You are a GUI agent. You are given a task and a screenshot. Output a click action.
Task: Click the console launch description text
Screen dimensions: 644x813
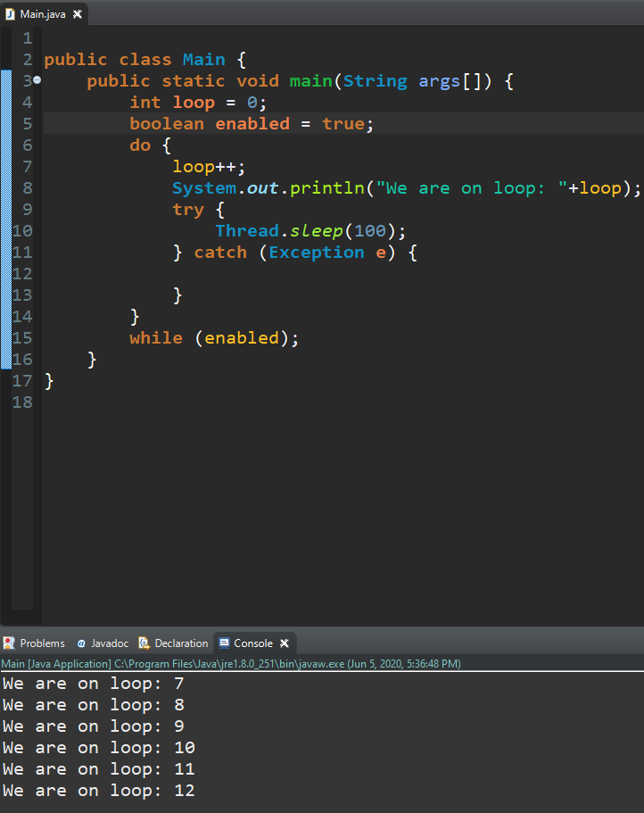(x=230, y=663)
